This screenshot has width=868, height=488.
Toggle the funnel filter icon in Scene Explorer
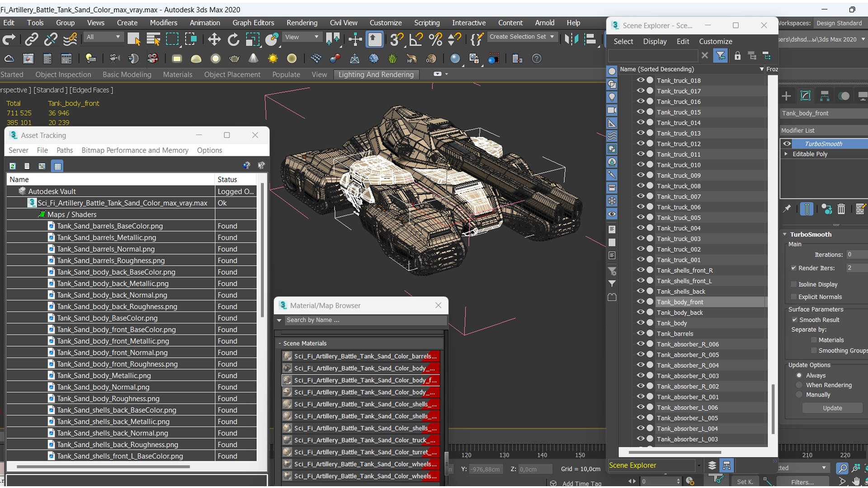click(x=720, y=56)
